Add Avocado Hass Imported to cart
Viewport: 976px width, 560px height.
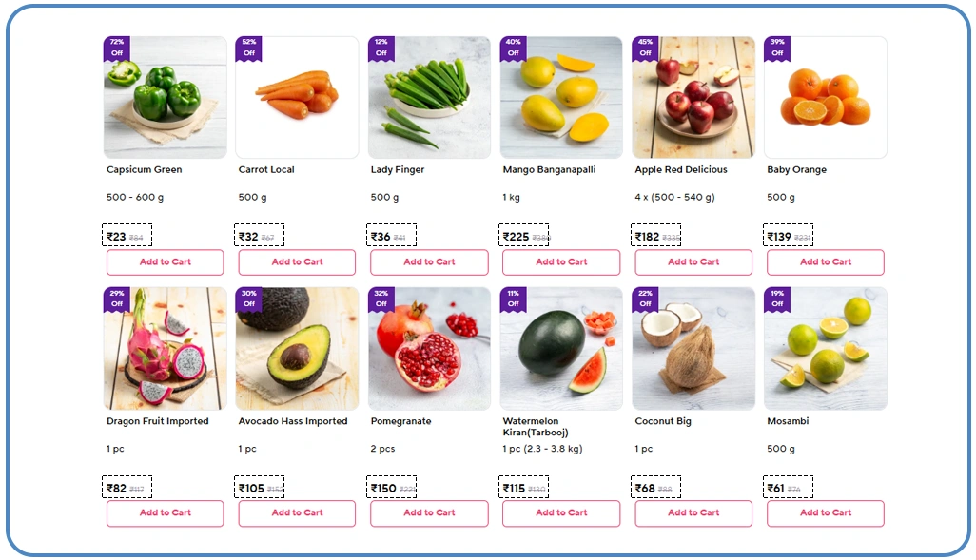point(297,513)
